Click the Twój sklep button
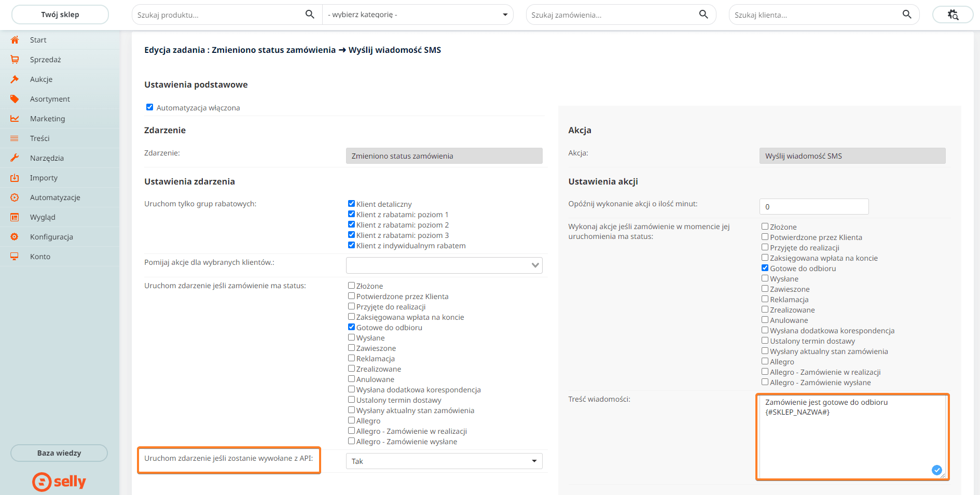 60,15
